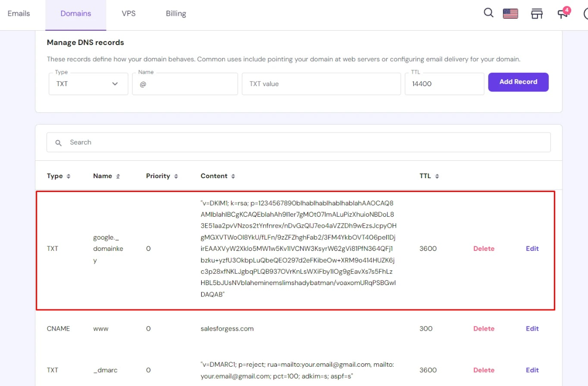
Task: Delete the www CNAME record
Action: point(484,328)
